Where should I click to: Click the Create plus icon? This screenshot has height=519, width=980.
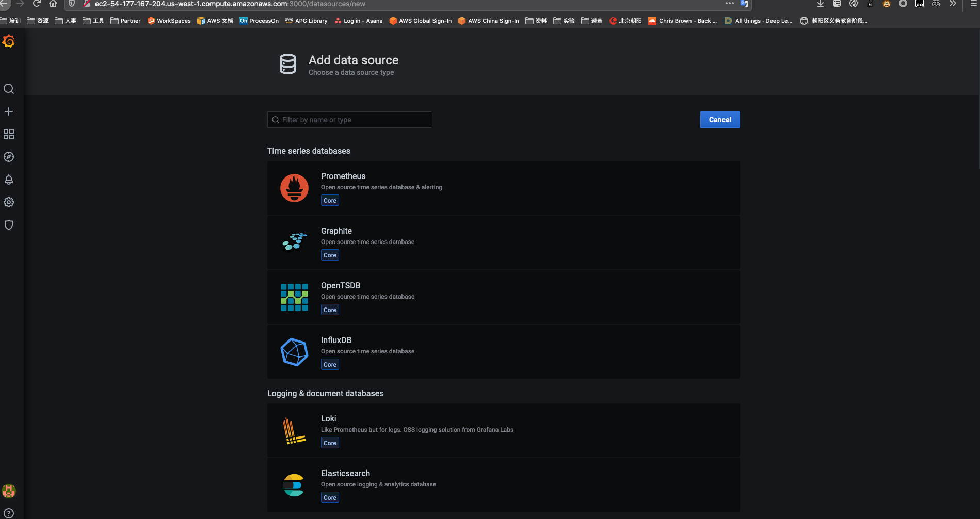pyautogui.click(x=9, y=111)
